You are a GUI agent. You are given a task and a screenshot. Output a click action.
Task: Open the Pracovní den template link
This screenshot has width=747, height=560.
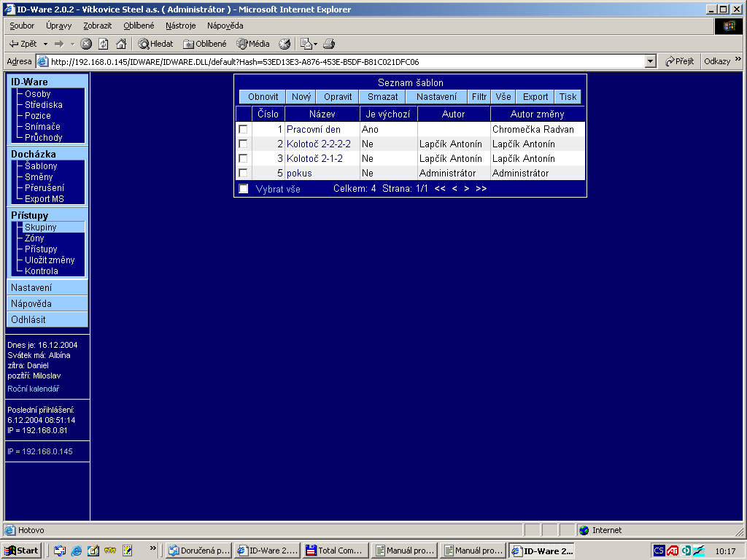[x=314, y=130]
